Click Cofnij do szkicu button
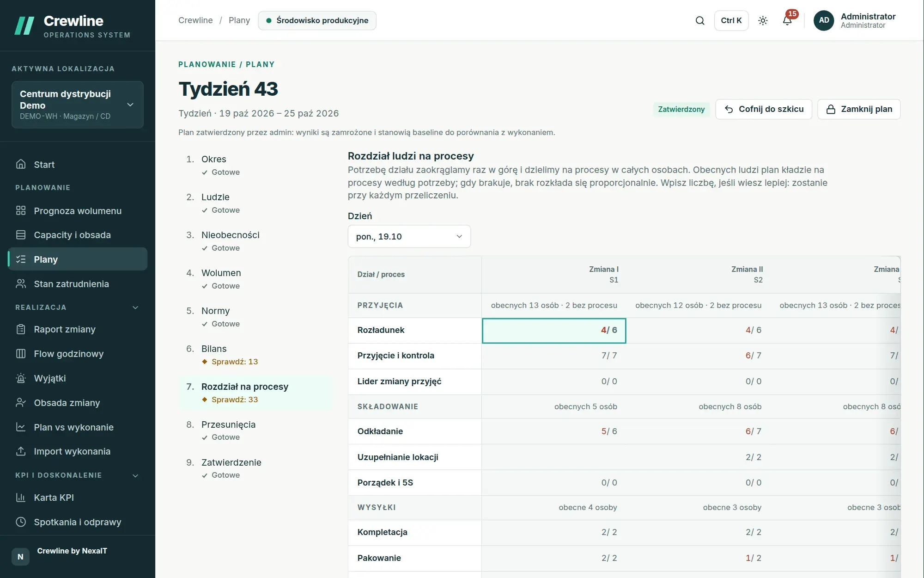The image size is (924, 578). (764, 109)
